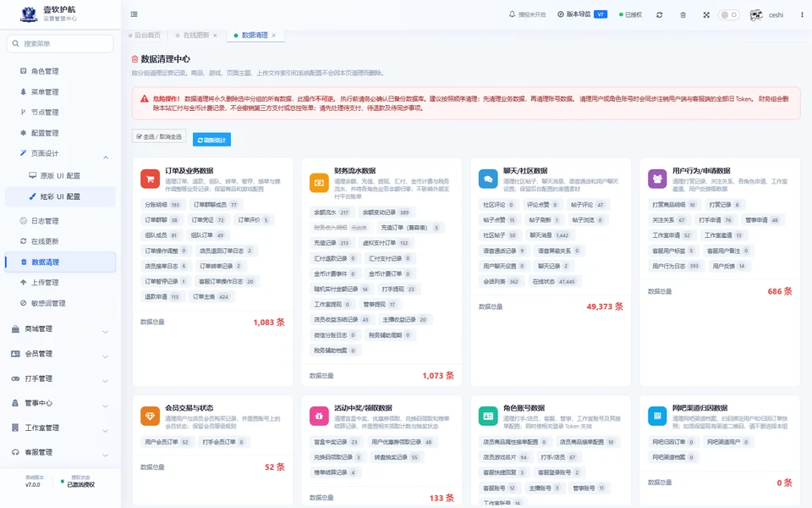Close the 在线更新 tab
The width and height of the screenshot is (812, 508).
coord(215,36)
